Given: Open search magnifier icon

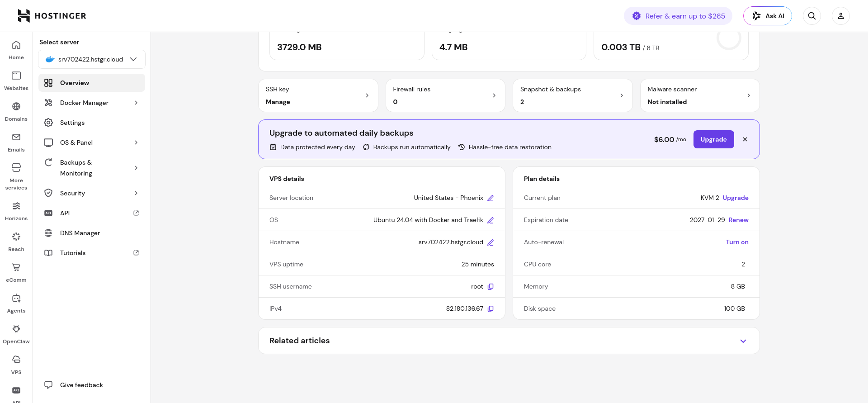Looking at the screenshot, I should (812, 16).
